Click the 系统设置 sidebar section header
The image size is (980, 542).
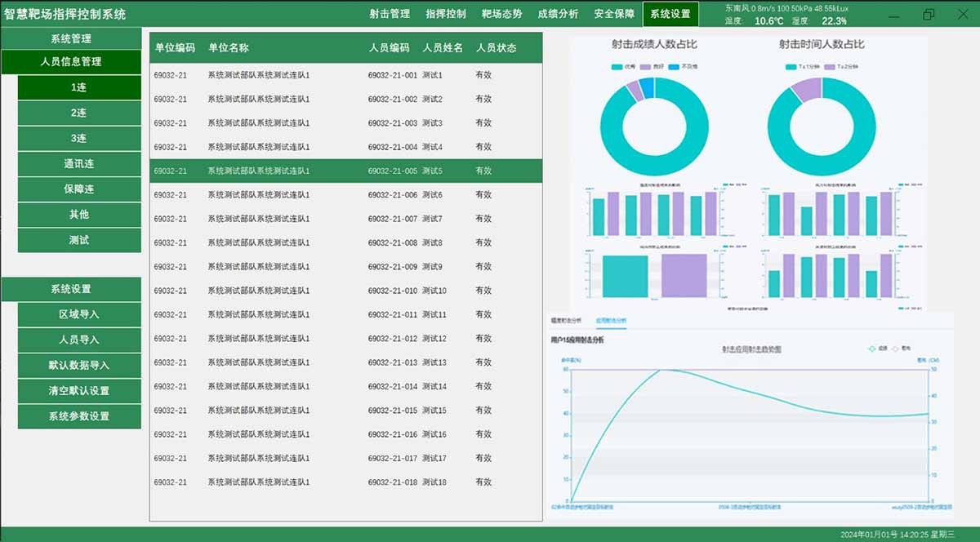pyautogui.click(x=71, y=289)
